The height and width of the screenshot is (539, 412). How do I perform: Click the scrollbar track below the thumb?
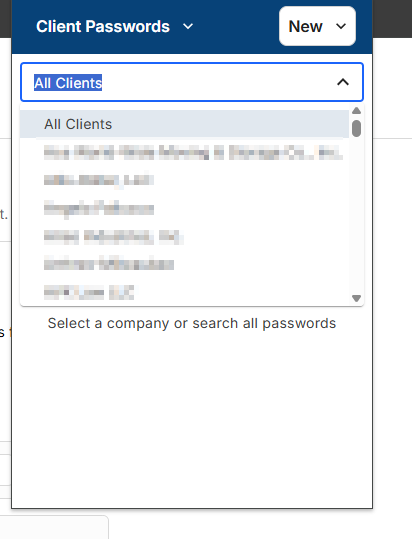(x=356, y=215)
